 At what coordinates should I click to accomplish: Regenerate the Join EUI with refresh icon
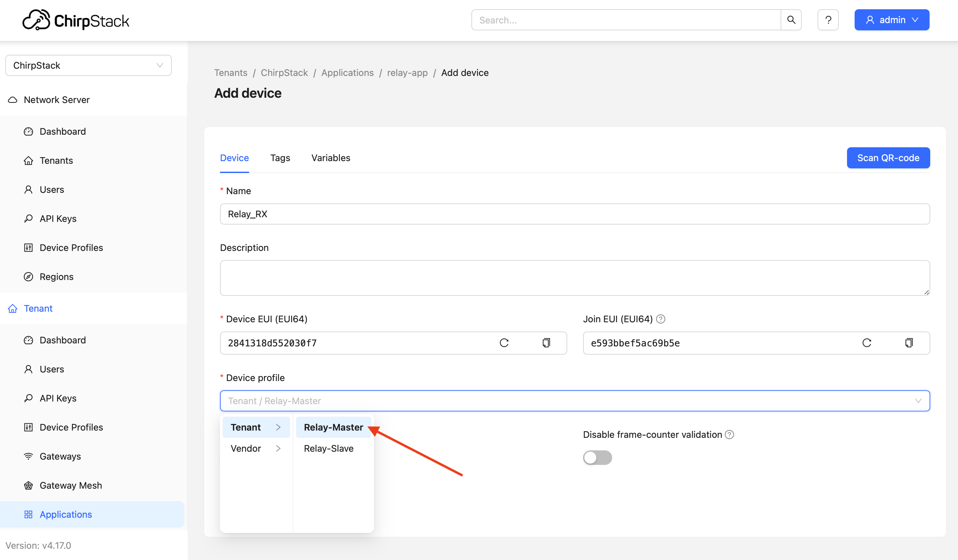867,343
